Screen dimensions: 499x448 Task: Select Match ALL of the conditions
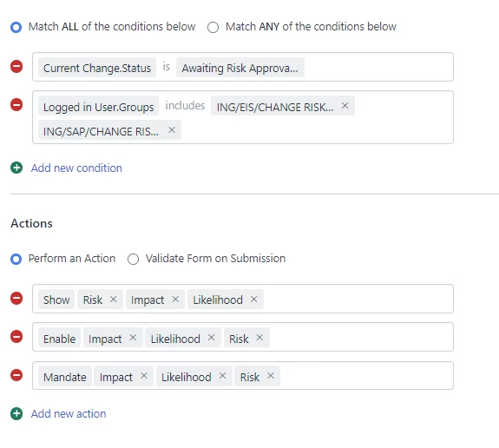click(x=16, y=27)
